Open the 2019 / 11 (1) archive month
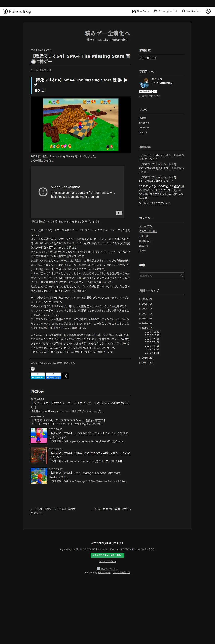215x644 pixels. [153, 332]
